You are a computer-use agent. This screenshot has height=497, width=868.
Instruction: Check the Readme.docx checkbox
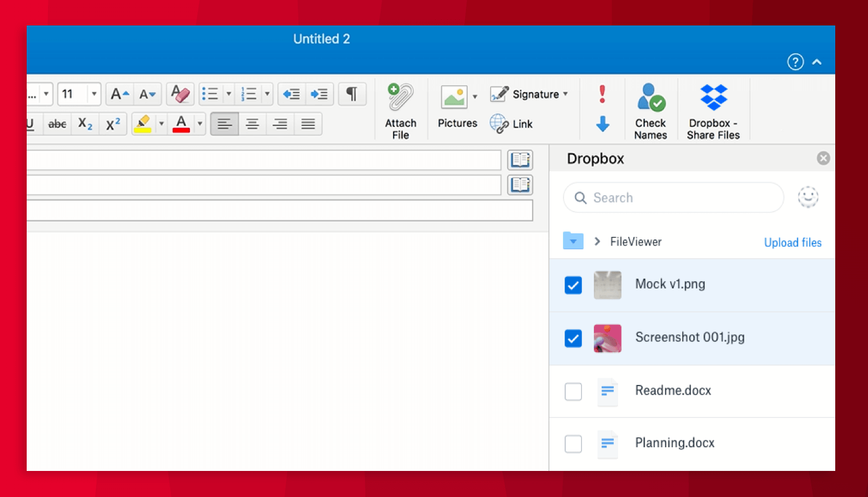click(573, 392)
